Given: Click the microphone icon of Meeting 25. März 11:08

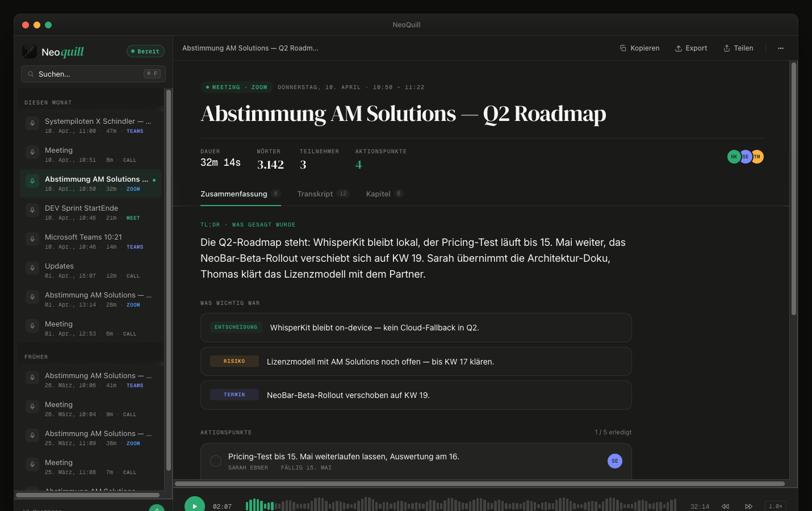Looking at the screenshot, I should coord(32,464).
